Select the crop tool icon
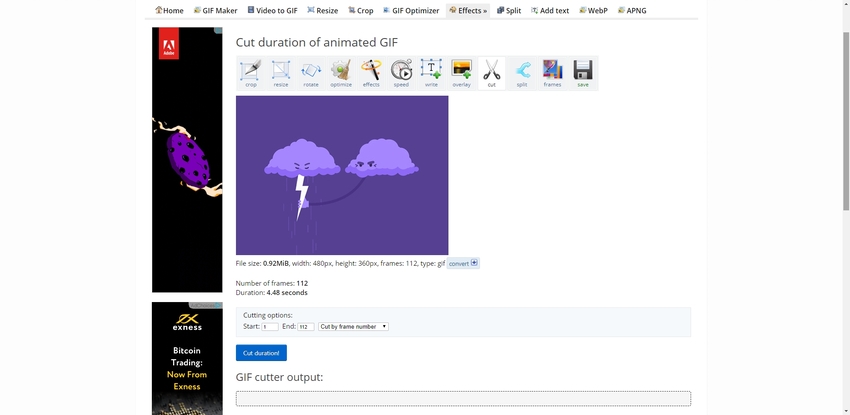 (251, 72)
